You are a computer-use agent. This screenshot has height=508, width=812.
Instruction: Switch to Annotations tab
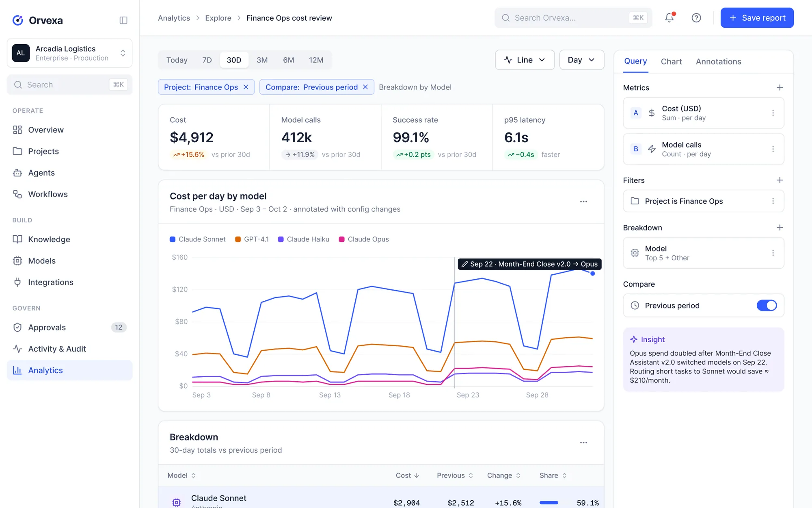click(718, 62)
